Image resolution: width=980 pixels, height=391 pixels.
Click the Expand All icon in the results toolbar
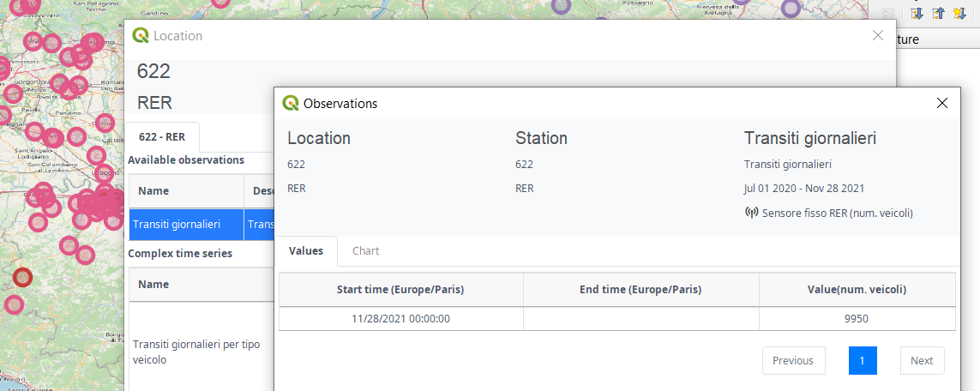click(917, 13)
